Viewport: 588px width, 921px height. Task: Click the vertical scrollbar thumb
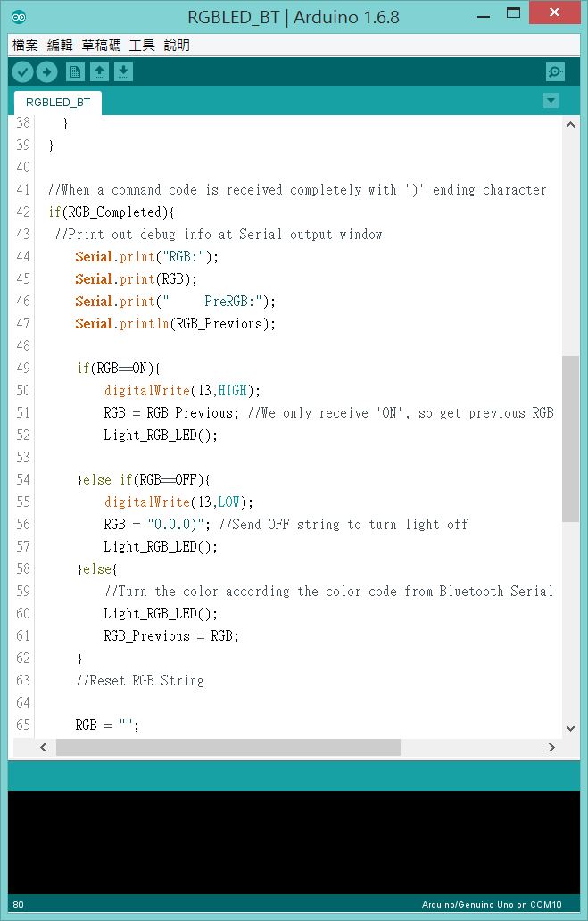(570, 437)
